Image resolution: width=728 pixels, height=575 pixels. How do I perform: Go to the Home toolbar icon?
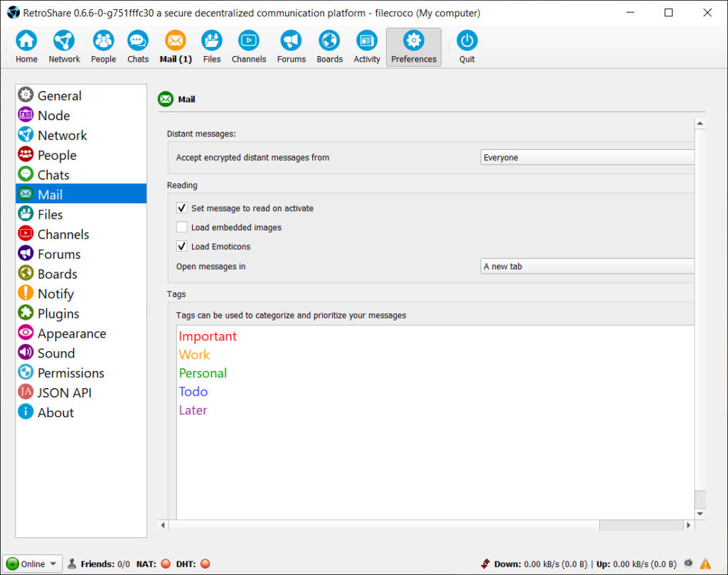(26, 47)
